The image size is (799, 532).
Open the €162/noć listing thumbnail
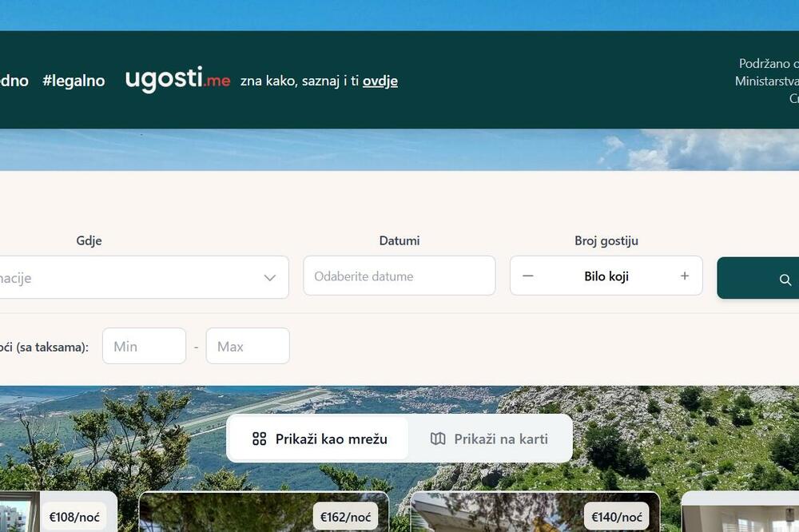coord(264,512)
